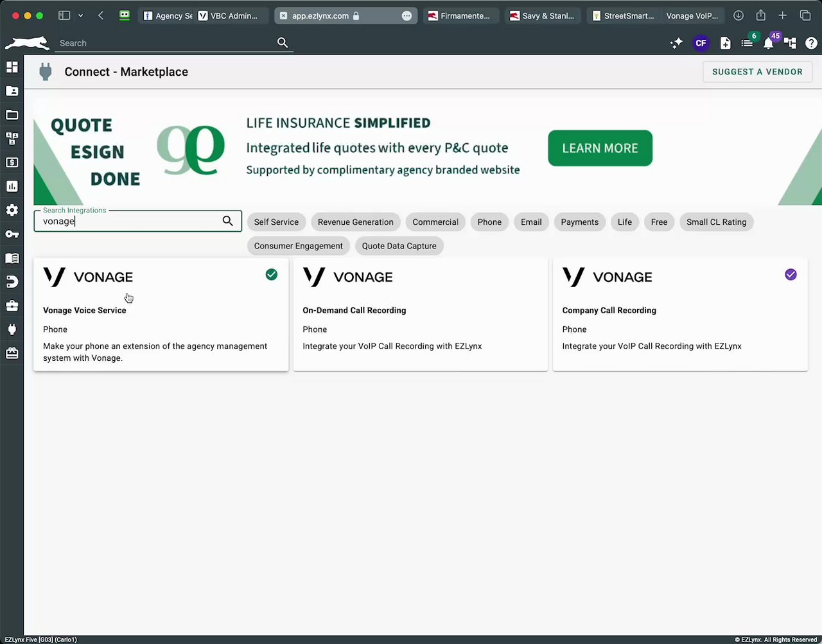The height and width of the screenshot is (644, 822).
Task: Click the green extension icon near tabs
Action: pyautogui.click(x=125, y=15)
